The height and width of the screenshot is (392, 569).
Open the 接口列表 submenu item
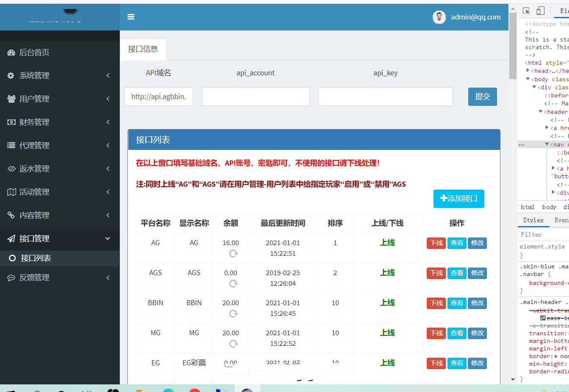click(36, 258)
